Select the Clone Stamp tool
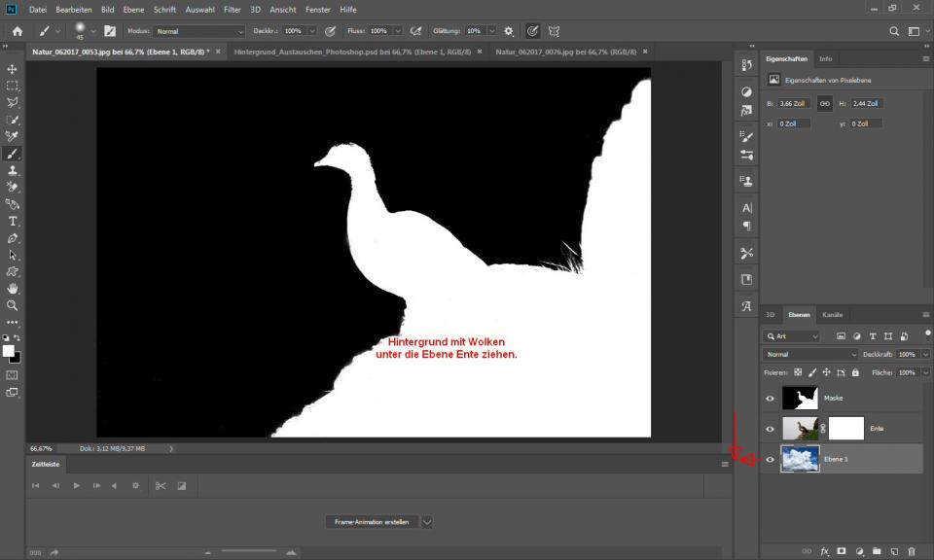The height and width of the screenshot is (560, 934). [13, 170]
